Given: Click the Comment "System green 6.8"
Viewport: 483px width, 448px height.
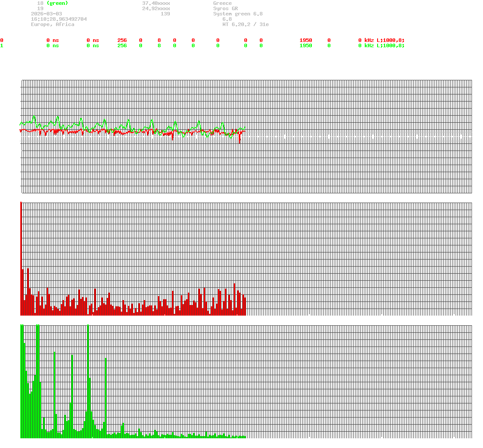Looking at the screenshot, I should pos(238,14).
